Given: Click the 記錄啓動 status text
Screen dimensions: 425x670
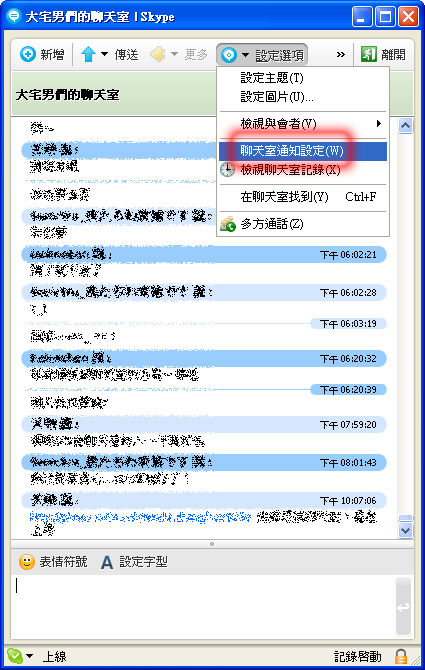Looking at the screenshot, I should tap(358, 656).
